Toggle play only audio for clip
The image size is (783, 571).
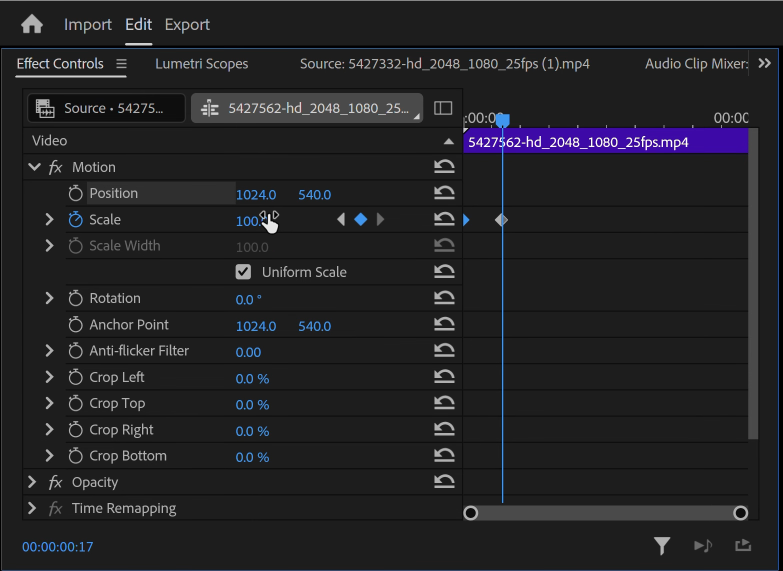coord(703,546)
